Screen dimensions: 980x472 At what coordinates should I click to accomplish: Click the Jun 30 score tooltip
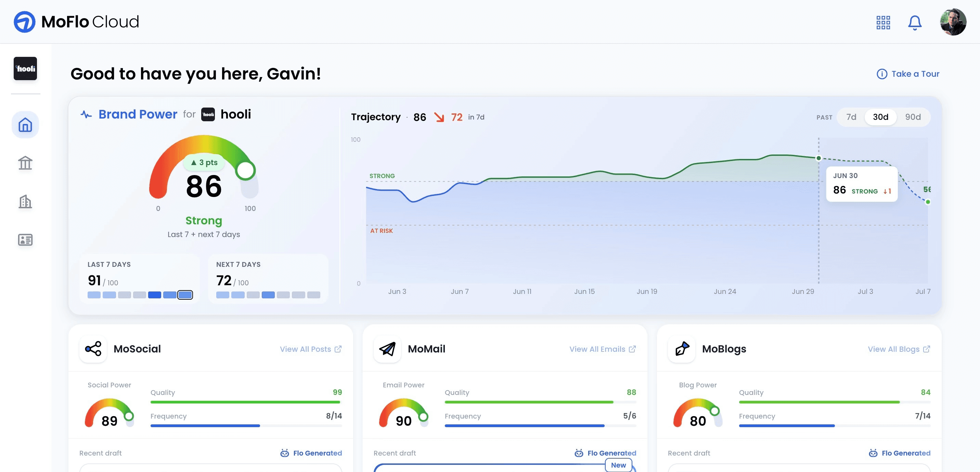pos(862,184)
